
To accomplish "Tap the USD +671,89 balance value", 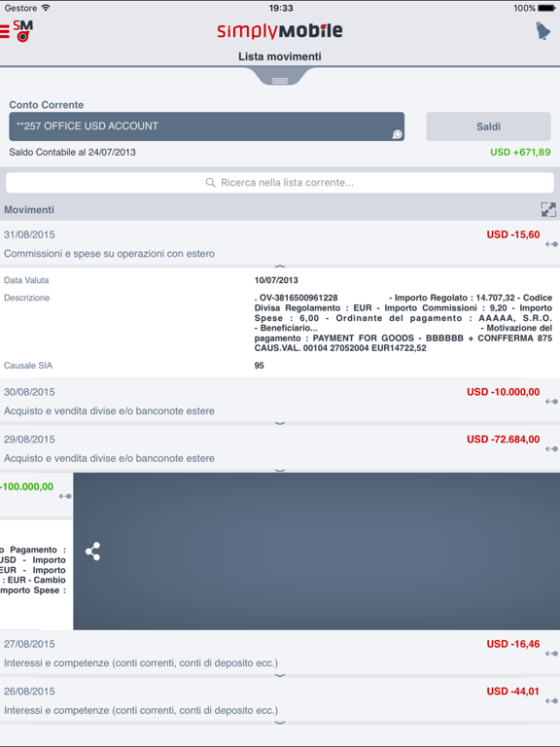I will click(x=520, y=152).
